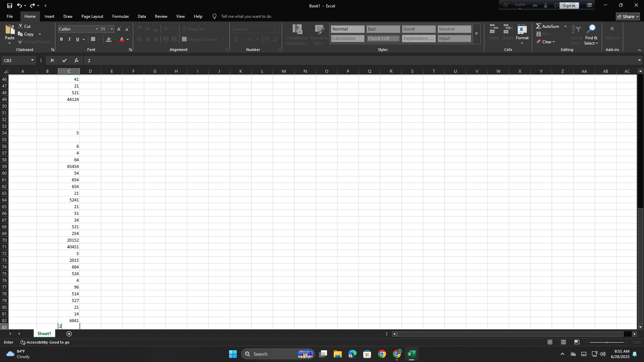Apply the Bad cell style
Viewport: 644px width, 362px height.
click(383, 29)
